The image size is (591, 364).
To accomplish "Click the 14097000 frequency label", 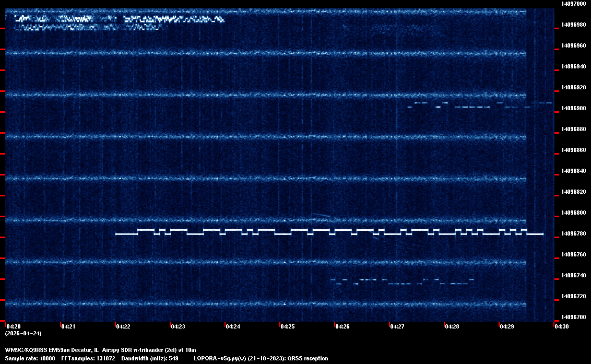I will [573, 4].
